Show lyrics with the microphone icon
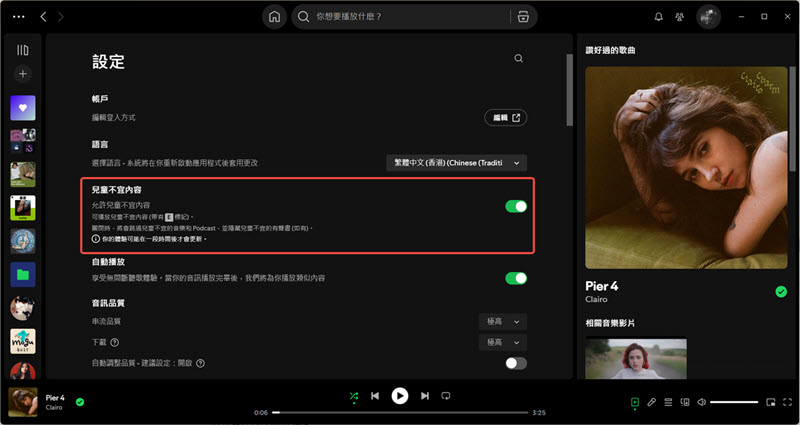 pos(652,402)
